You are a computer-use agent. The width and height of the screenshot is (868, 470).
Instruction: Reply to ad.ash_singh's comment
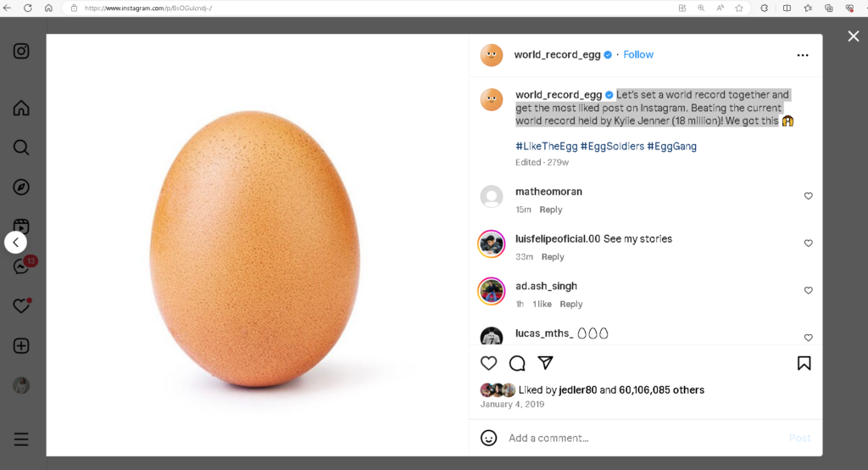pos(570,304)
